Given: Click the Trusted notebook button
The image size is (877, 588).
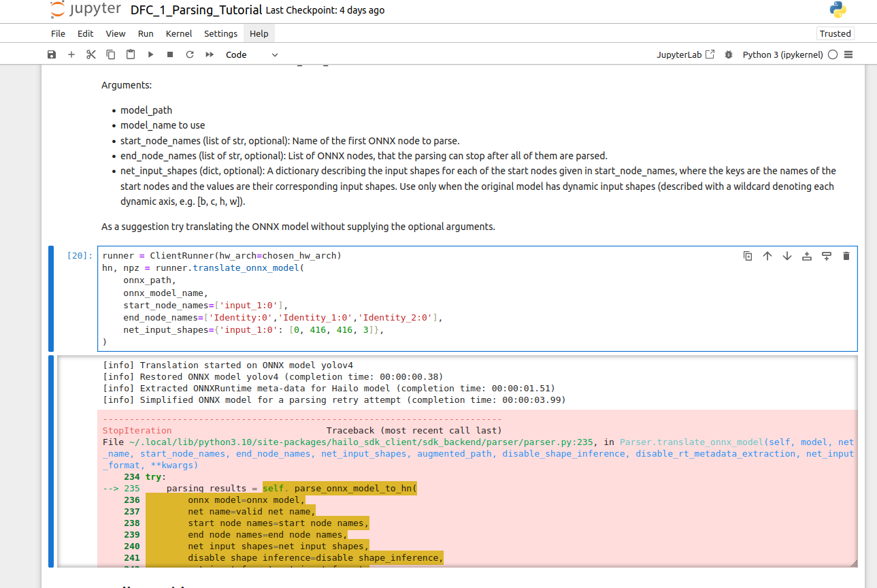Looking at the screenshot, I should click(x=835, y=33).
